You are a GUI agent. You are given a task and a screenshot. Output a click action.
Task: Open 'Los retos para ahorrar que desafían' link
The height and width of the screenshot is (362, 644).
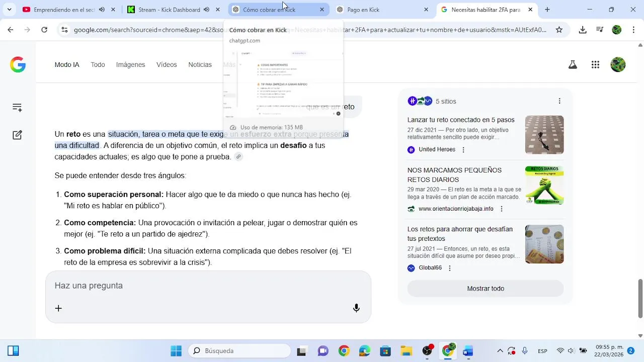pos(460,234)
